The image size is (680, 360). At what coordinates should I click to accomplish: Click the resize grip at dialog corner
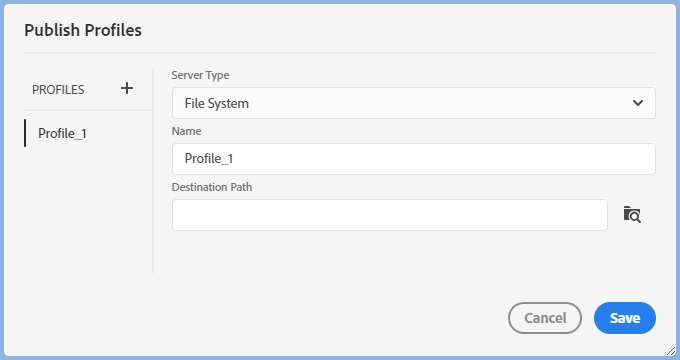click(670, 350)
